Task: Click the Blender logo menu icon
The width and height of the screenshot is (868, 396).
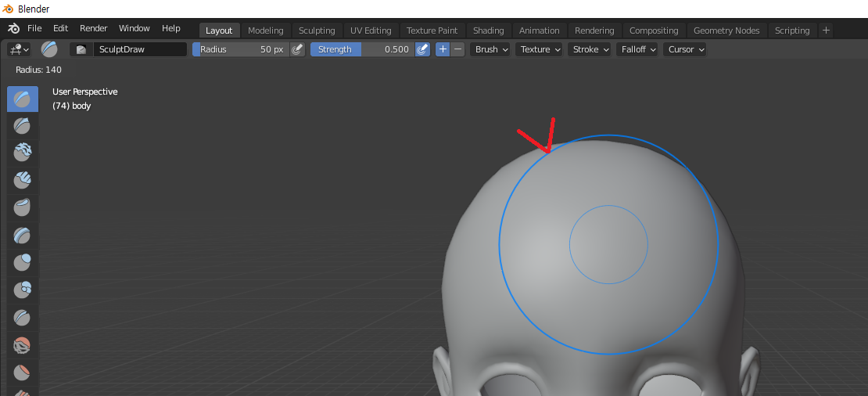Action: (x=13, y=28)
